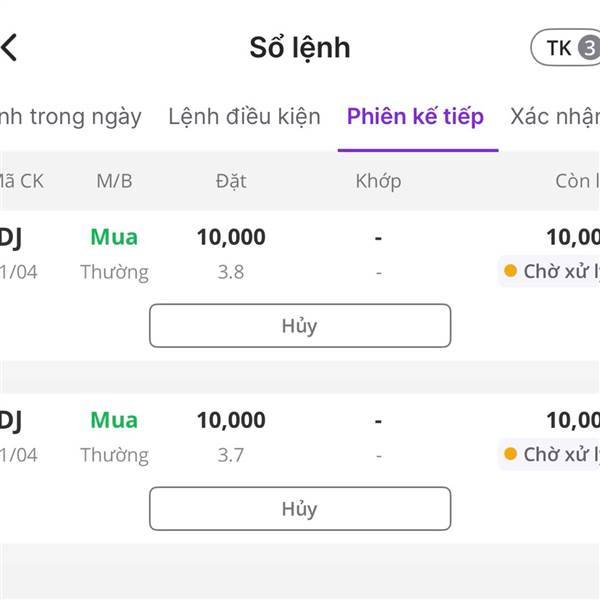Tap the Sổ lệnh page title
Image resolution: width=600 pixels, height=600 pixels.
pos(299,47)
